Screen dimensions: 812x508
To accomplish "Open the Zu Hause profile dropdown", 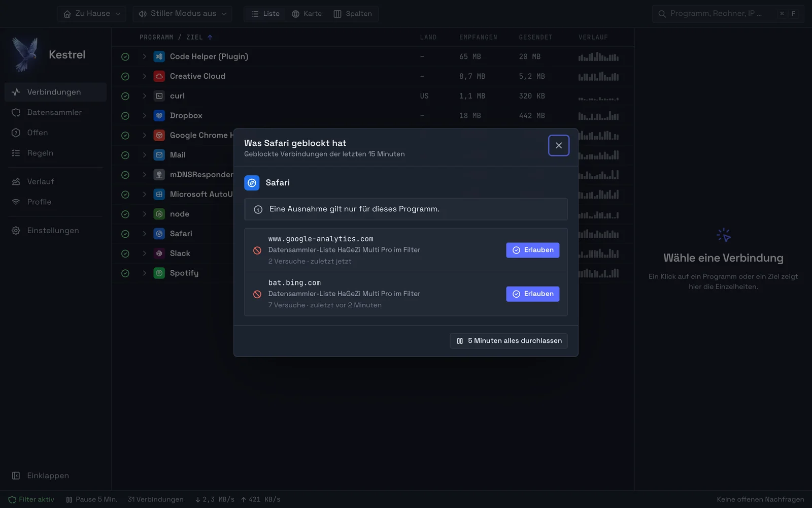I will (92, 14).
